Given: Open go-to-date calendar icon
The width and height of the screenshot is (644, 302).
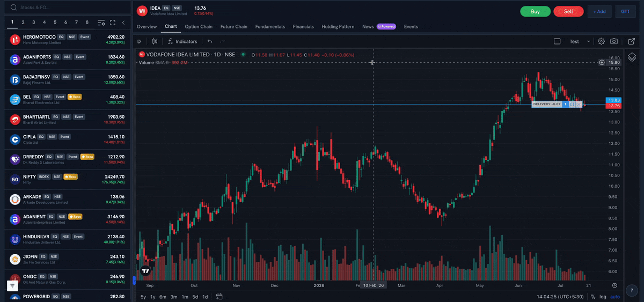Looking at the screenshot, I should coord(219,297).
